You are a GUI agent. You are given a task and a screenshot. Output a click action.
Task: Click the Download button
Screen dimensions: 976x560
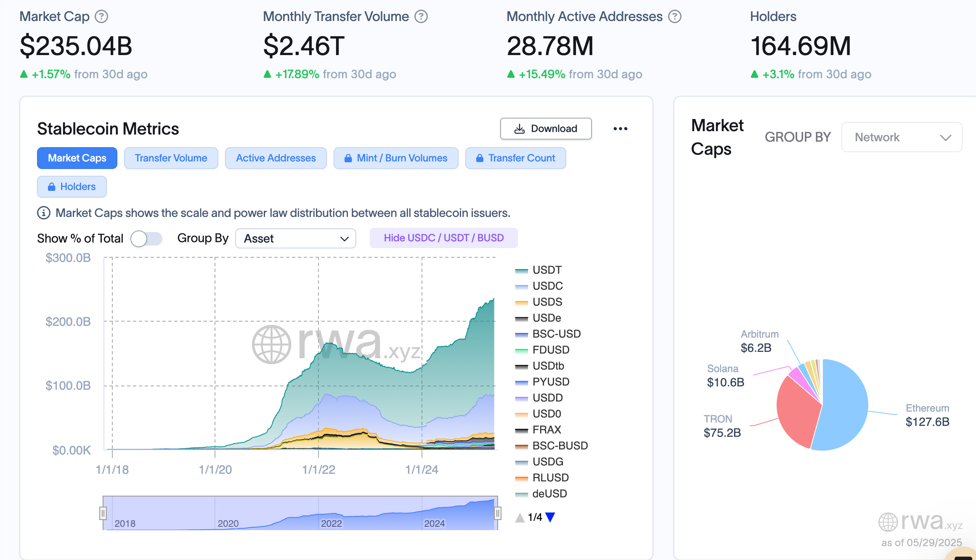point(546,129)
